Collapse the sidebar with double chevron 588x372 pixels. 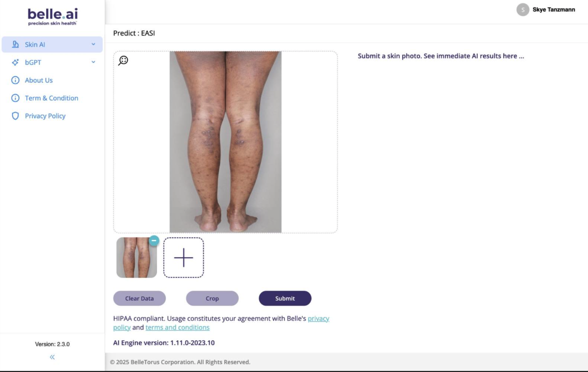52,357
